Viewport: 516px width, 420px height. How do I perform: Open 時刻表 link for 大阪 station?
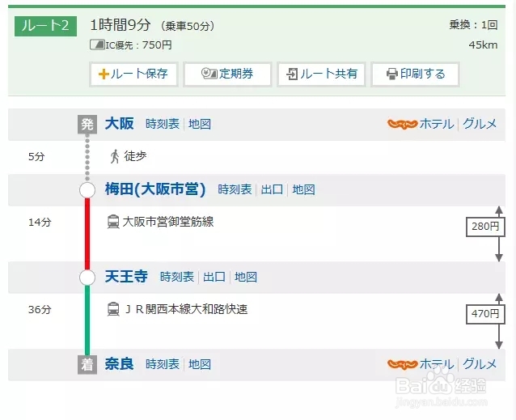[163, 124]
